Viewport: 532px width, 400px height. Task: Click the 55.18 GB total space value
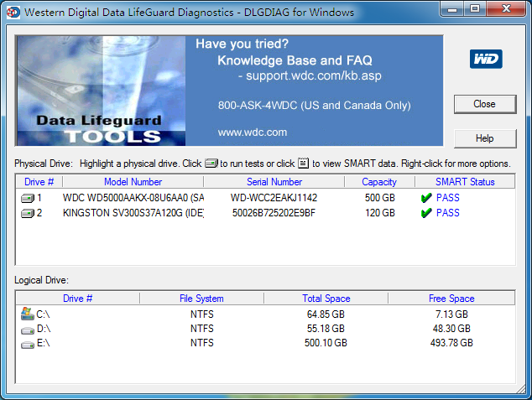click(x=326, y=329)
